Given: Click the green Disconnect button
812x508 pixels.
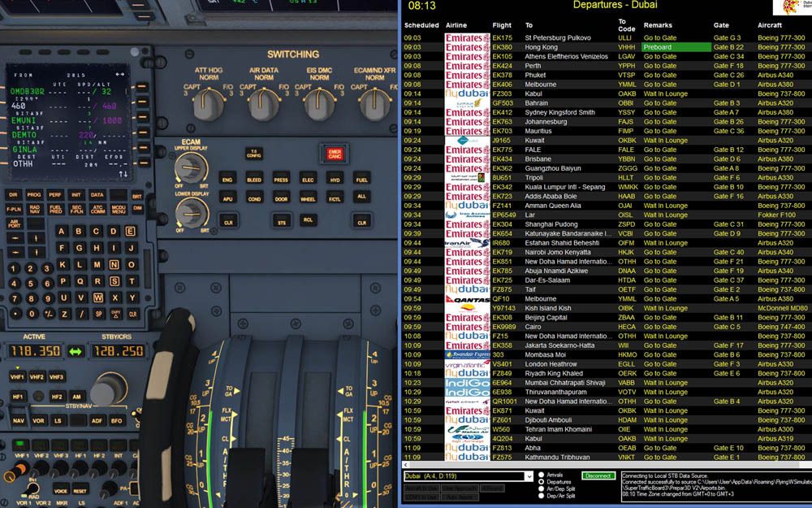Looking at the screenshot, I should [x=598, y=475].
